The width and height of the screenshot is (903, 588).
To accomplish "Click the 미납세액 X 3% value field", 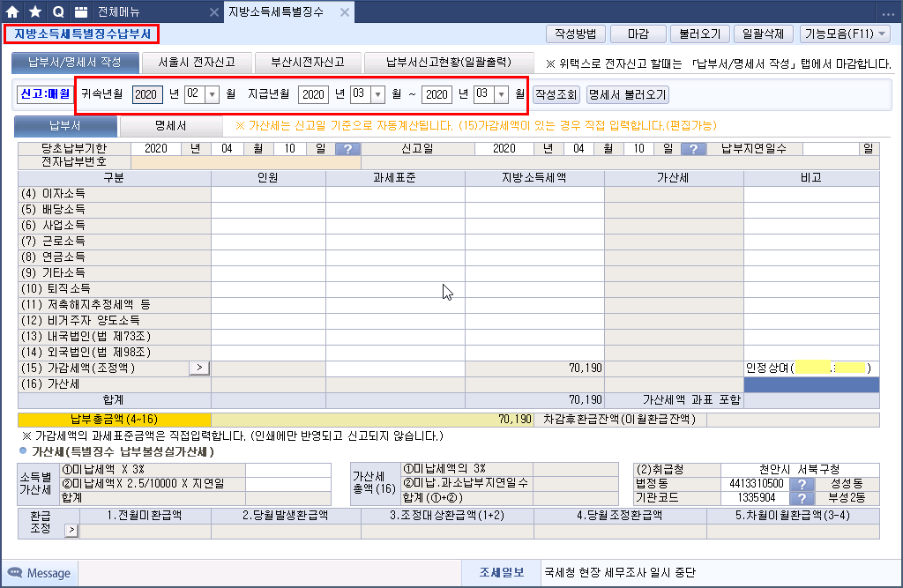I will (288, 470).
